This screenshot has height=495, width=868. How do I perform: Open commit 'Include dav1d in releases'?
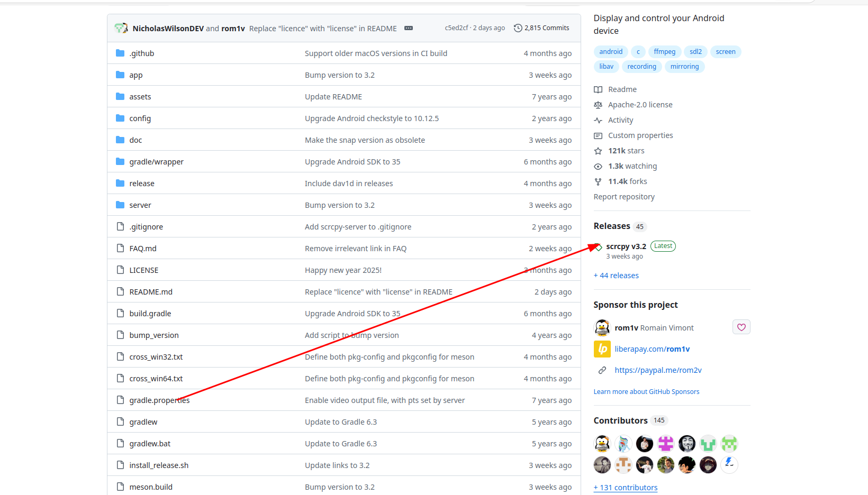(x=349, y=184)
